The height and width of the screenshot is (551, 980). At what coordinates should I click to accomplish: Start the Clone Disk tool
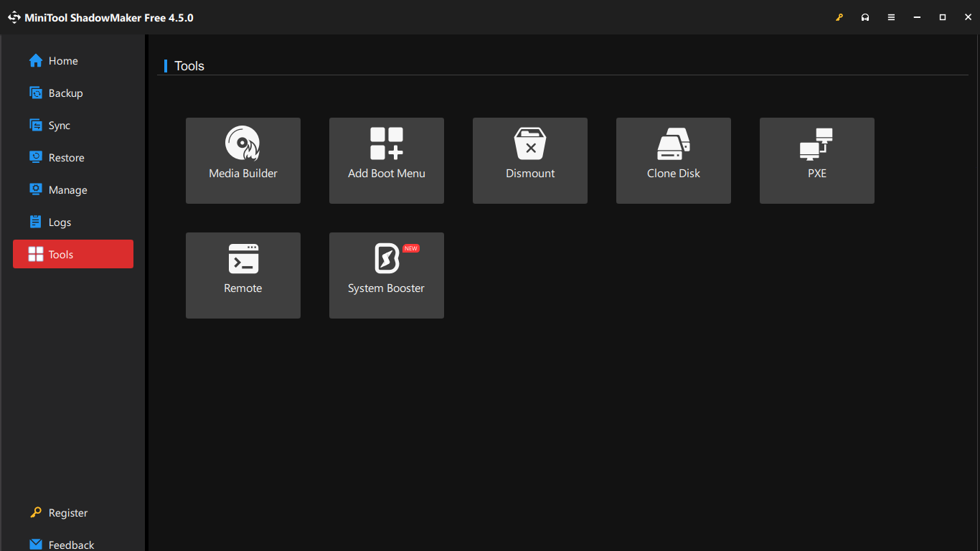tap(673, 160)
